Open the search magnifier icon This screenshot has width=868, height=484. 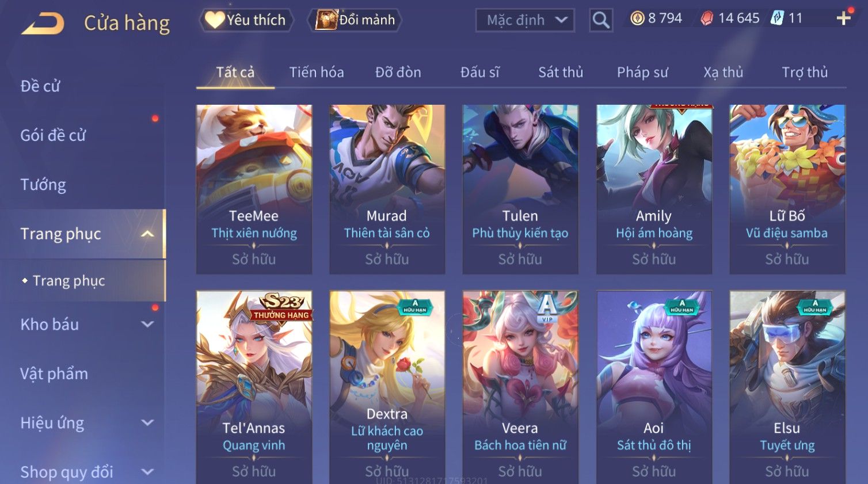click(x=601, y=21)
